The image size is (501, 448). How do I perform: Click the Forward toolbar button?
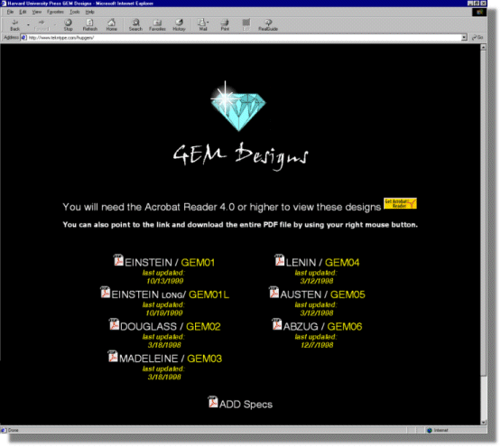point(42,24)
